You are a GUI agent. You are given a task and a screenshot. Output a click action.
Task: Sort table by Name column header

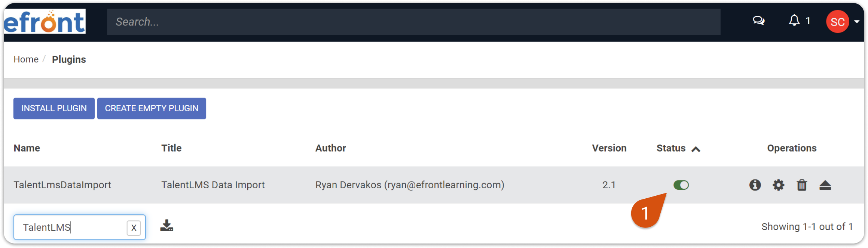tap(27, 148)
